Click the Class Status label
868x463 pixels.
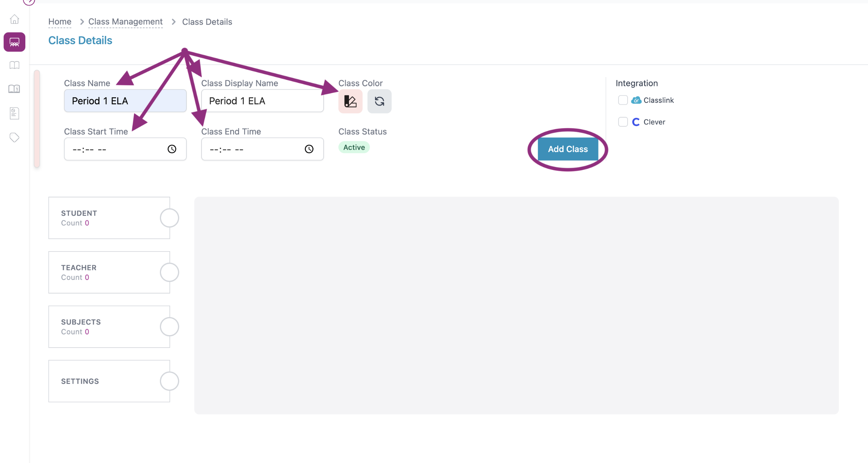(363, 132)
